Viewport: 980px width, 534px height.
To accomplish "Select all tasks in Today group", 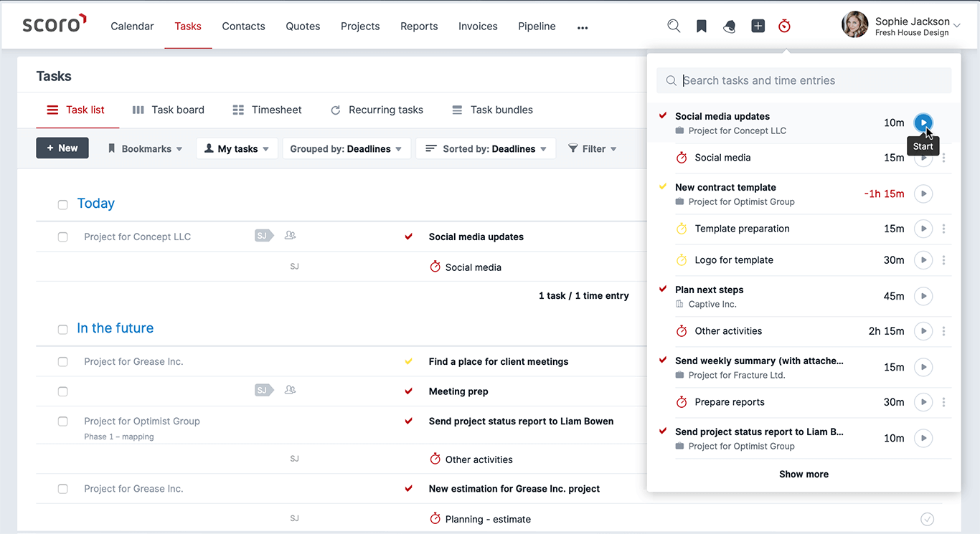I will tap(63, 205).
